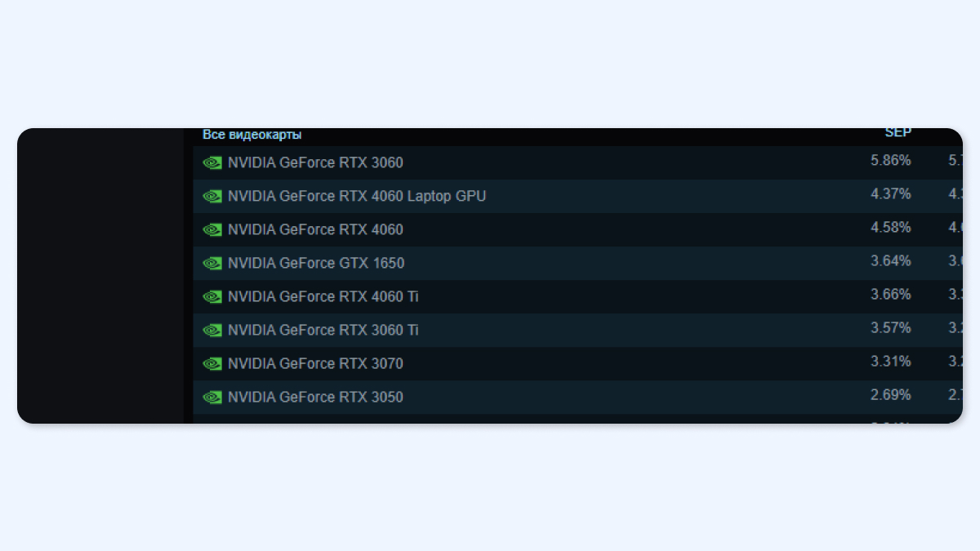Viewport: 980px width, 551px height.
Task: Click NVIDIA logo beside GeForce GTX 1650
Action: point(212,263)
